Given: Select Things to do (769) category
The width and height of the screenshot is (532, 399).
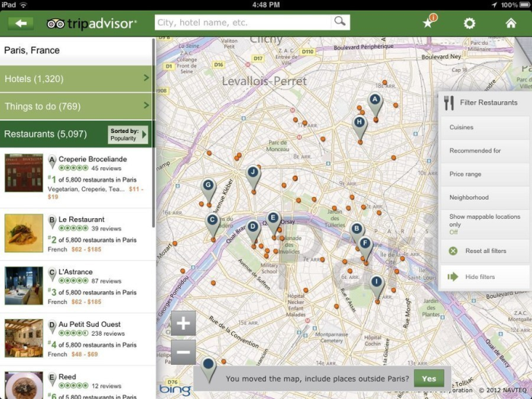Looking at the screenshot, I should click(x=76, y=106).
